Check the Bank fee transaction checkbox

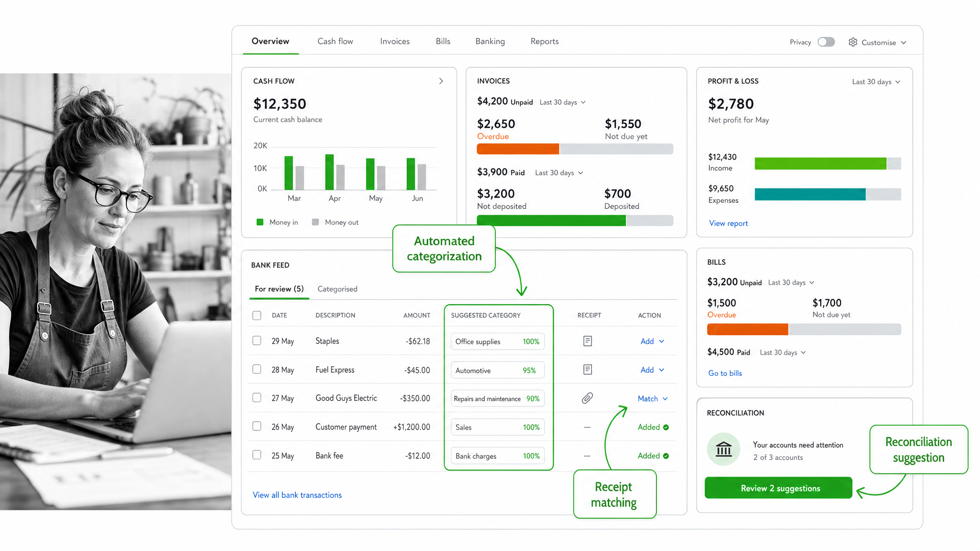pos(257,455)
